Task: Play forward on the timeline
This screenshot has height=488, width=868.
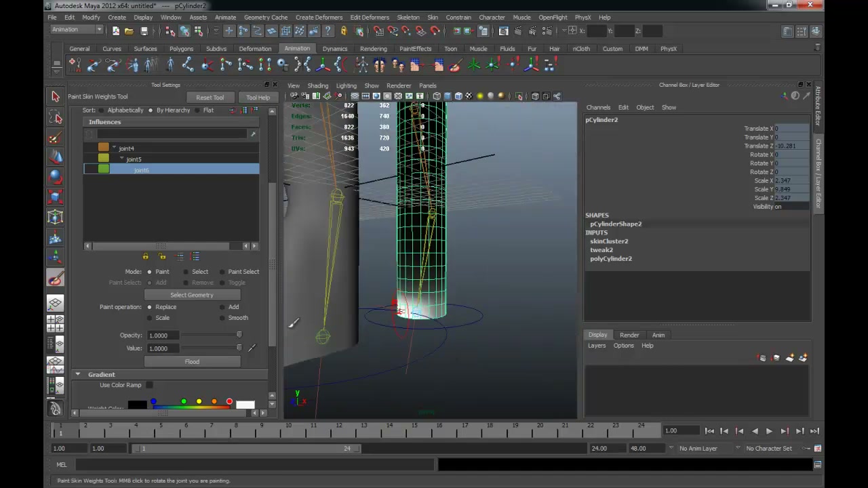Action: 769,431
